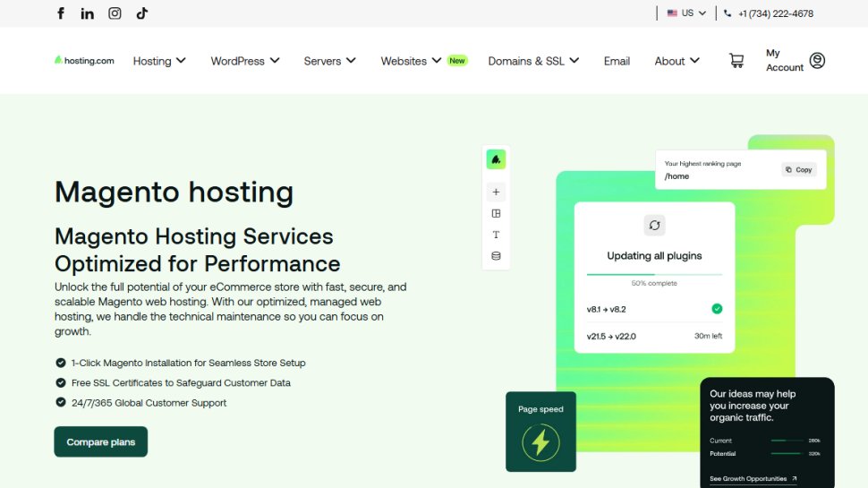Go to hosting.com home logo
Screen dimensions: 868x488
coord(84,60)
